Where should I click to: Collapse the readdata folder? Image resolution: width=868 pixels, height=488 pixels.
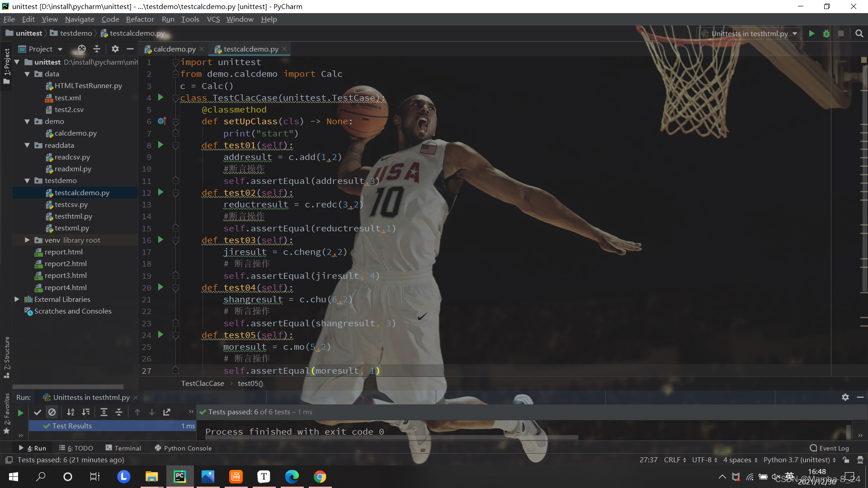click(x=27, y=145)
